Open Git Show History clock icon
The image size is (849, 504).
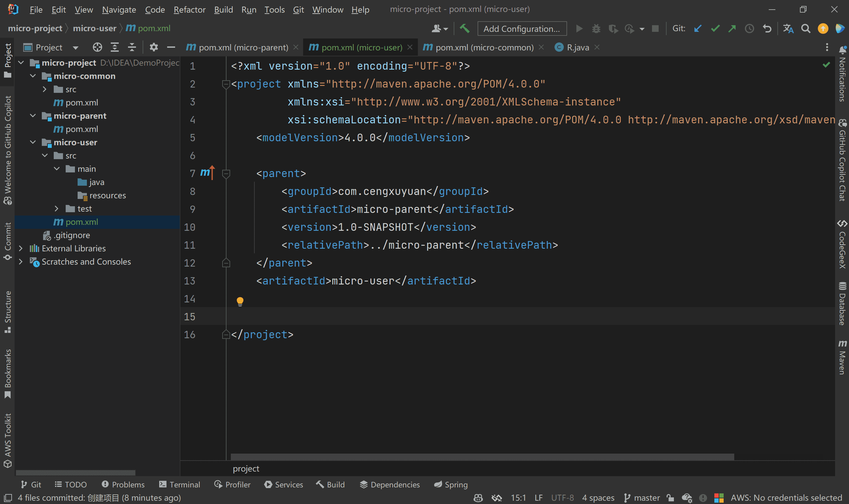[x=749, y=29]
